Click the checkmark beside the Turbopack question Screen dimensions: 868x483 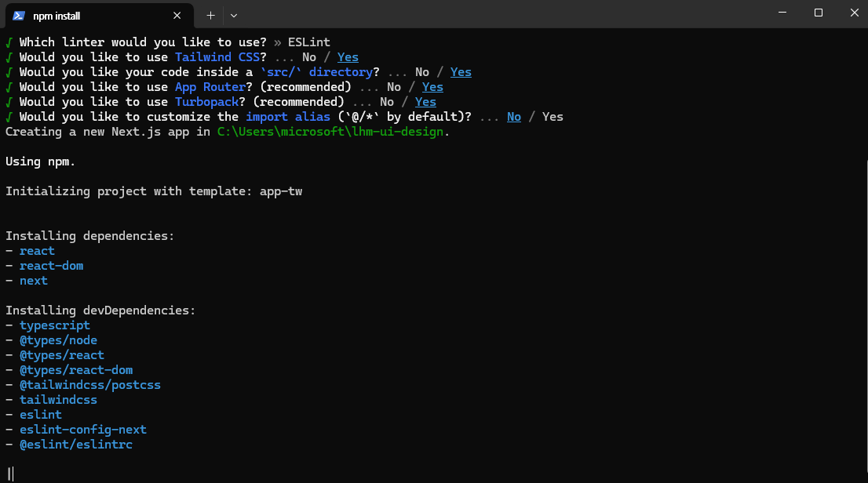pyautogui.click(x=9, y=102)
